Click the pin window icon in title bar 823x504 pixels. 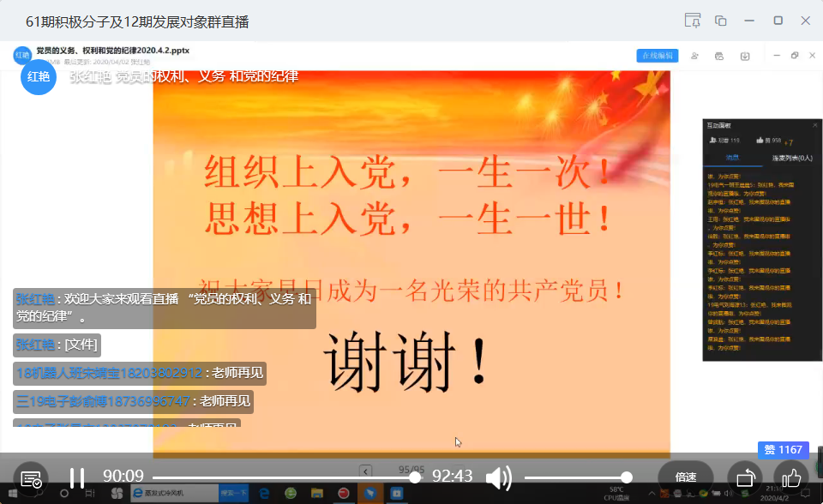pyautogui.click(x=692, y=21)
